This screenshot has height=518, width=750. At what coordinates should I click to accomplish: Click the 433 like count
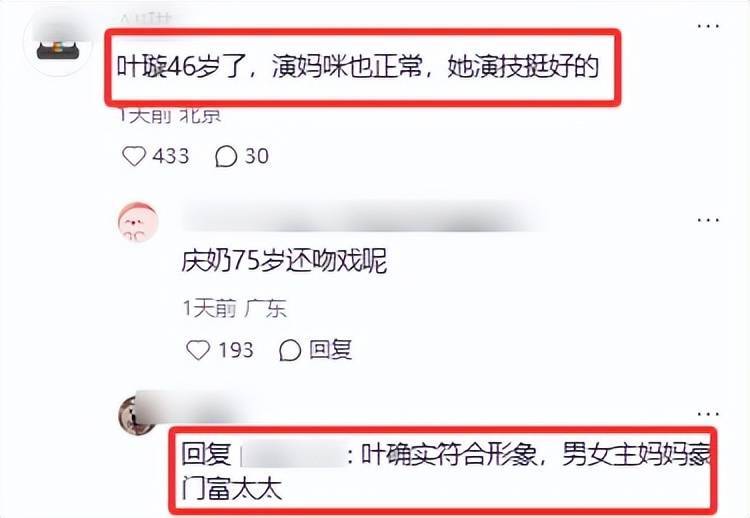[x=171, y=156]
